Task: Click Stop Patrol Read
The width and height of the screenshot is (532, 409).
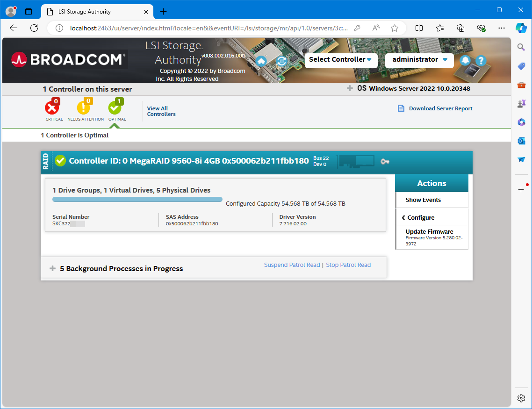Action: click(x=348, y=265)
